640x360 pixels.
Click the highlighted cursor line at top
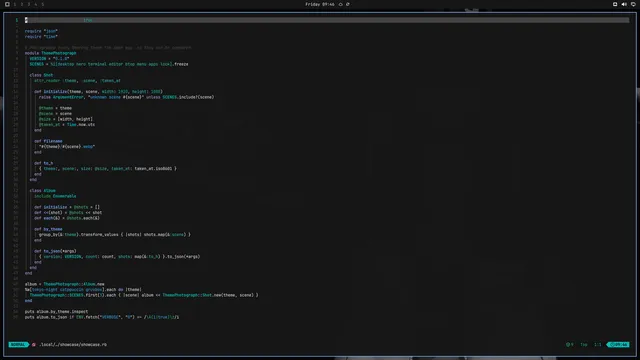coord(327,20)
